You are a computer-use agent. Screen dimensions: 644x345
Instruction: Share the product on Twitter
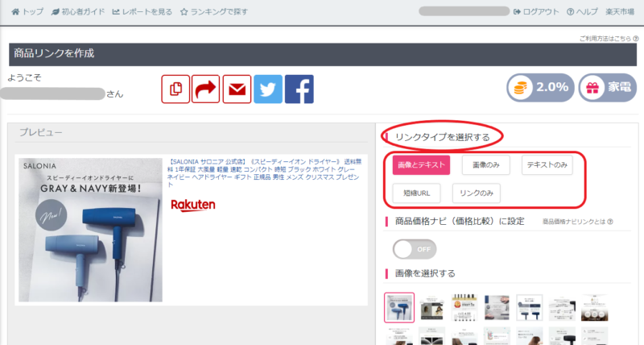pyautogui.click(x=268, y=89)
